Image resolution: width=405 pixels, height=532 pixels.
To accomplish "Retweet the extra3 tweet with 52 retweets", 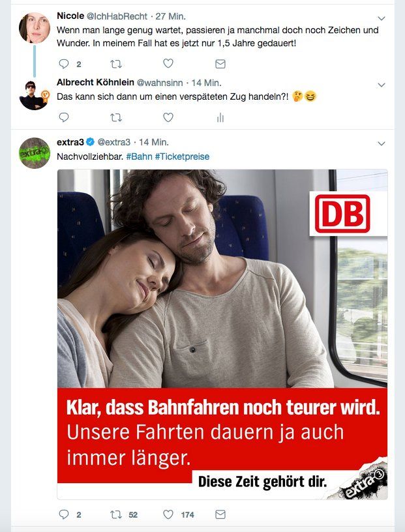I will (116, 514).
